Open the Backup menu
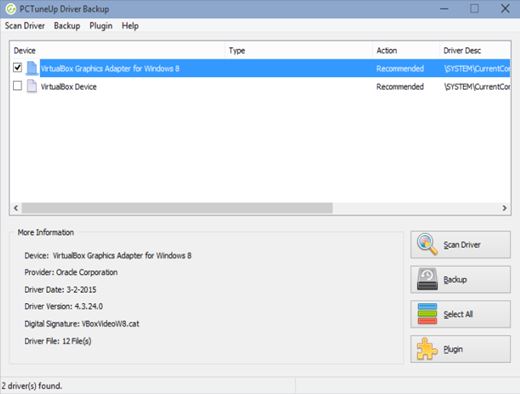This screenshot has width=520, height=394. [67, 26]
